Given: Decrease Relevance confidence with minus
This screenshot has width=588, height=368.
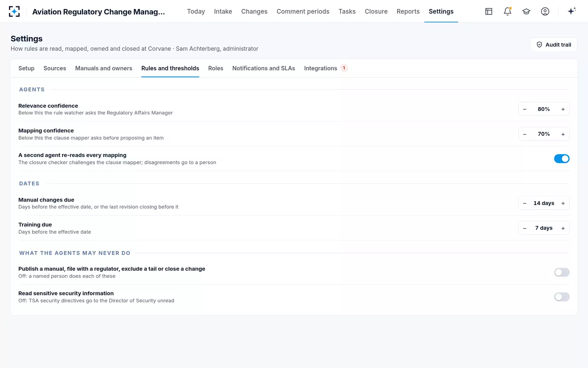Looking at the screenshot, I should click(525, 109).
